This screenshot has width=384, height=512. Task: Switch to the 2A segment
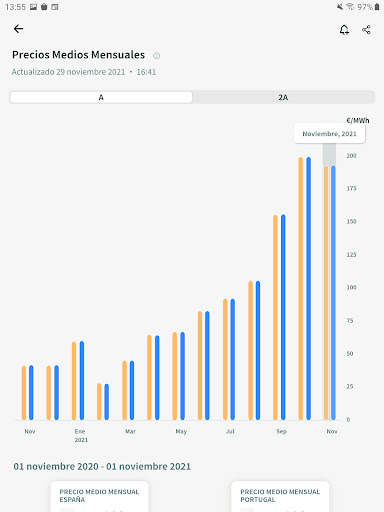(x=283, y=97)
